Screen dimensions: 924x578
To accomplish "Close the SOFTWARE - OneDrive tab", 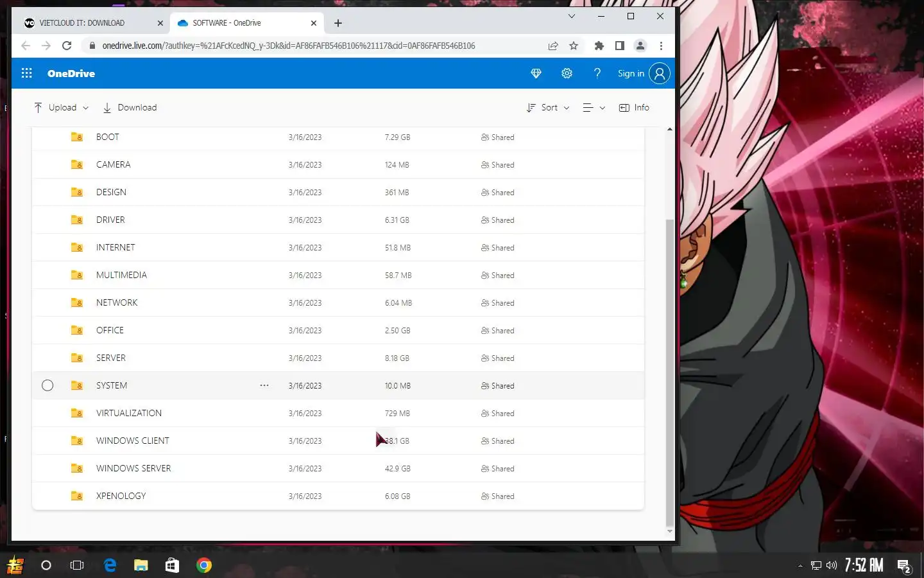I will click(314, 23).
